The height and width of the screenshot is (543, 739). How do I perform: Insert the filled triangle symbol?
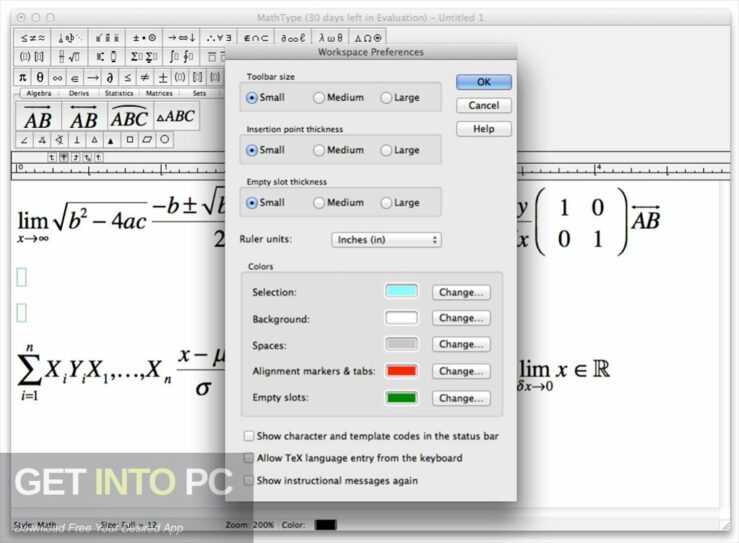pos(111,140)
